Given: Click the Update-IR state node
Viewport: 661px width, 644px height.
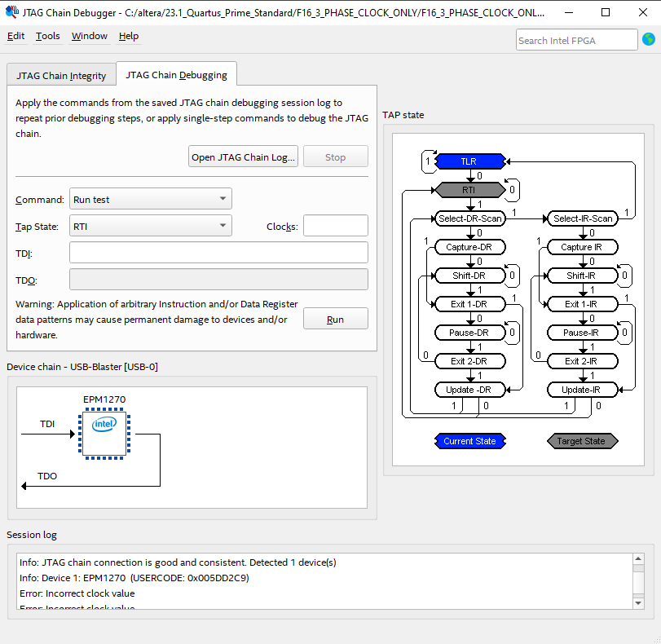Looking at the screenshot, I should [x=583, y=390].
